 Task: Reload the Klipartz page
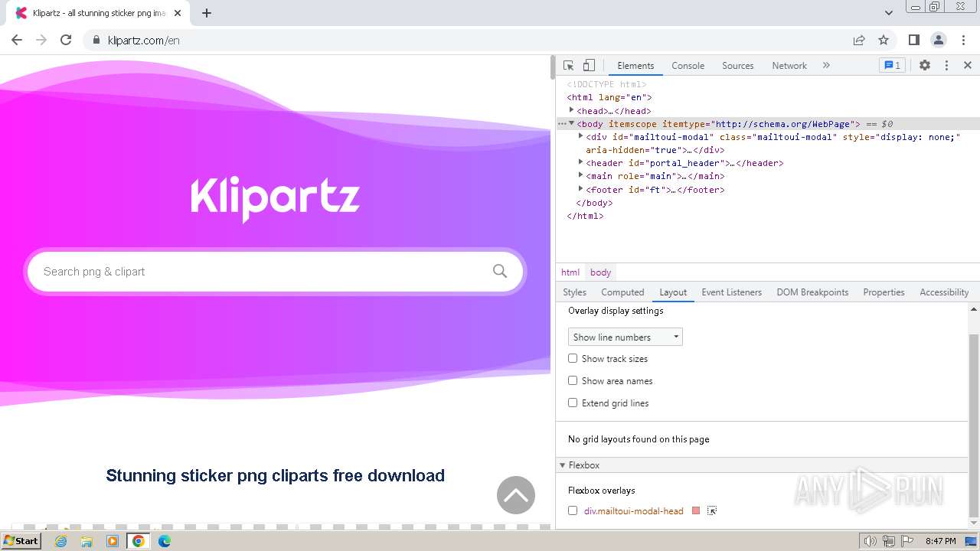point(66,40)
